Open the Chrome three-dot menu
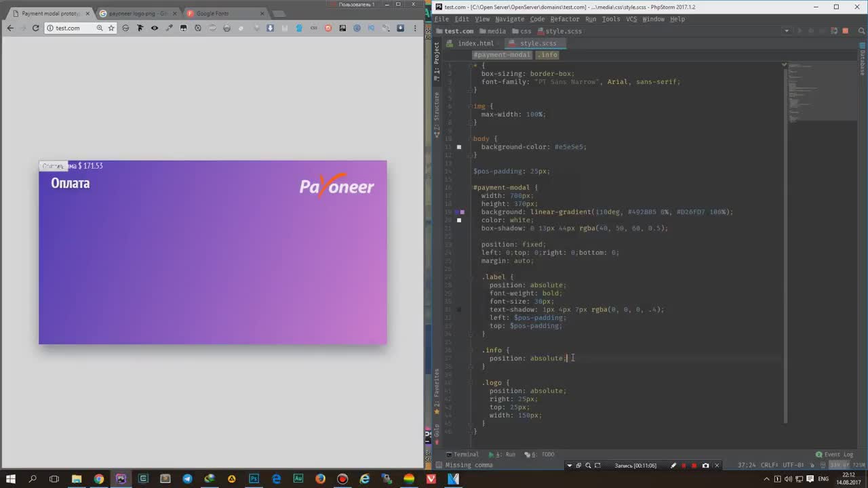 coord(415,28)
